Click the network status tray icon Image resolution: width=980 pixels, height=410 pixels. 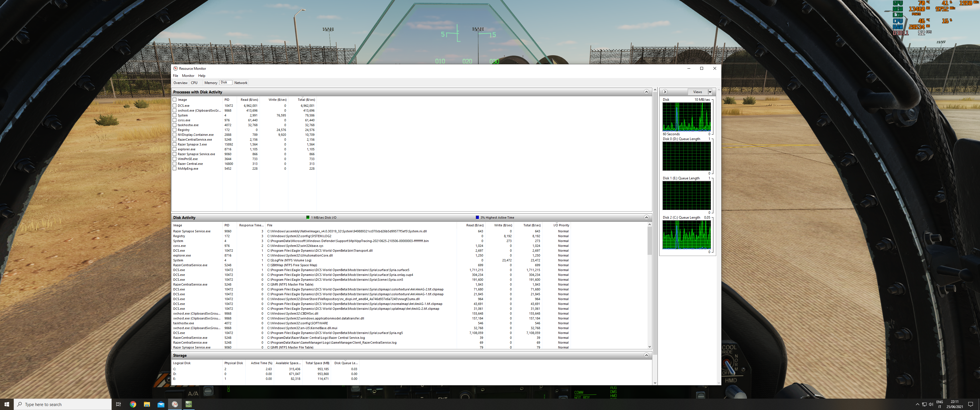(x=924, y=404)
